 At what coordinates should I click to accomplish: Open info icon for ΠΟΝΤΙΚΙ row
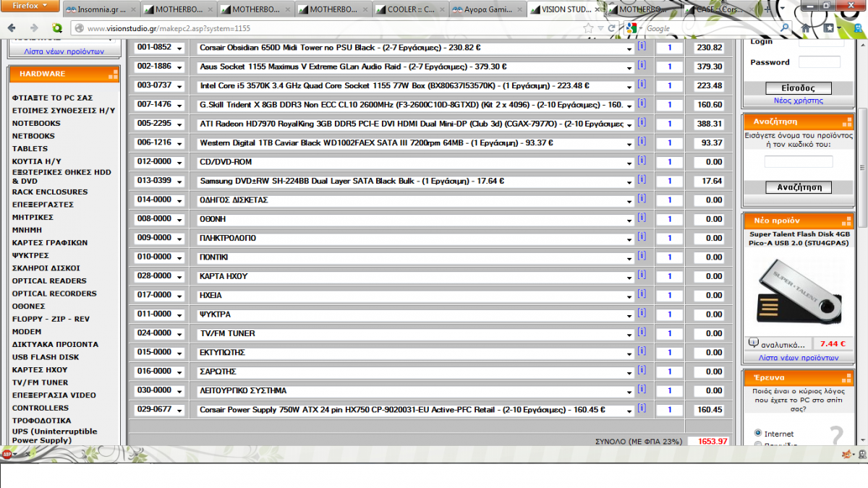(641, 256)
